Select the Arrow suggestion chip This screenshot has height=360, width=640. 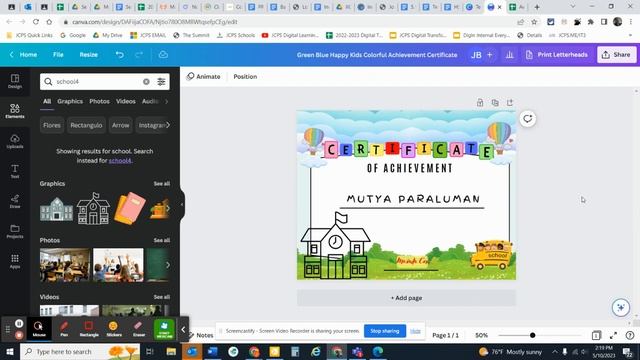pos(120,125)
